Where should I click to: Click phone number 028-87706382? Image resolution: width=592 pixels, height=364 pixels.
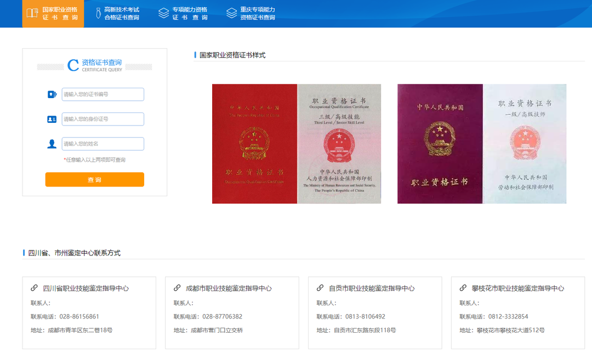pyautogui.click(x=223, y=316)
